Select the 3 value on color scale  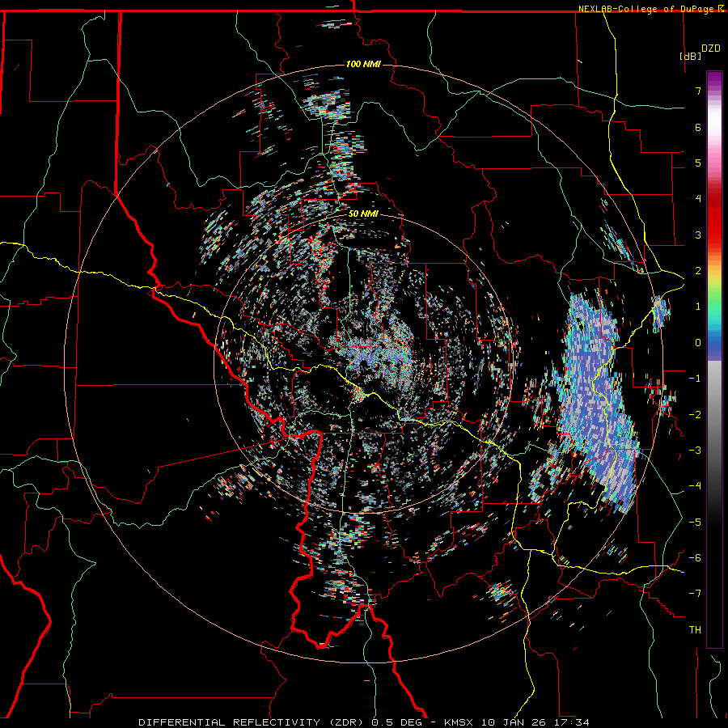tap(698, 235)
